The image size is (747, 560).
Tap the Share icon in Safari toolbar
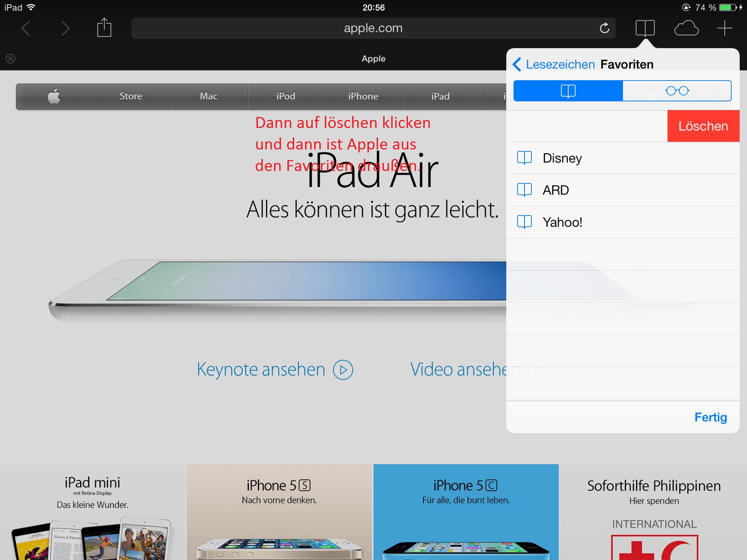point(104,28)
